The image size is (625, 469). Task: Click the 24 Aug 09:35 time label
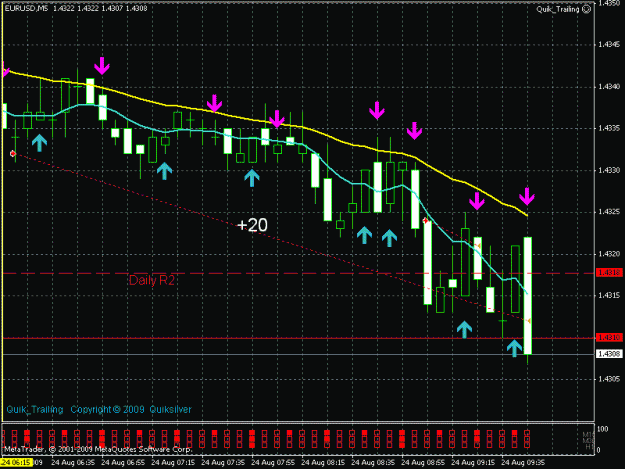523,463
